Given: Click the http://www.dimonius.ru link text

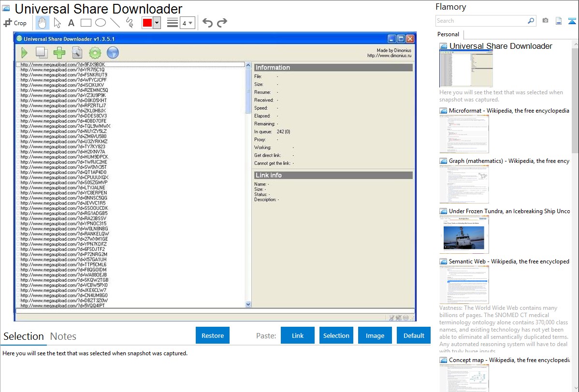Looking at the screenshot, I should [389, 56].
